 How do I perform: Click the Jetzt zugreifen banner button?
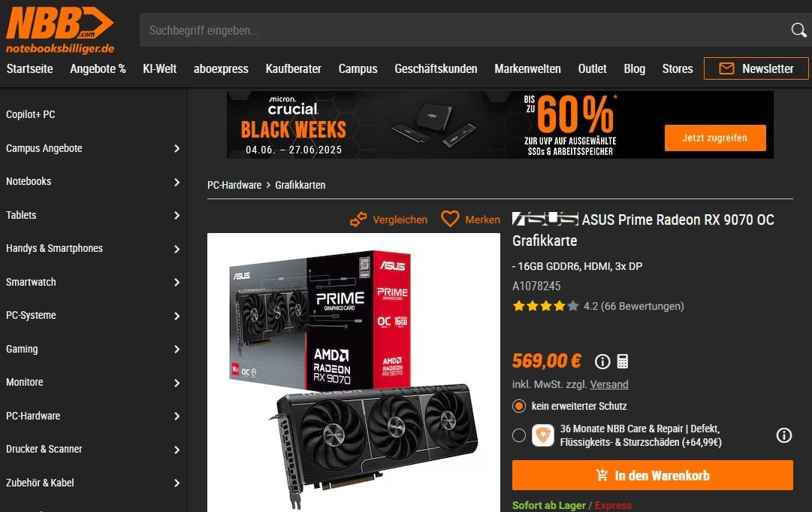(x=715, y=138)
